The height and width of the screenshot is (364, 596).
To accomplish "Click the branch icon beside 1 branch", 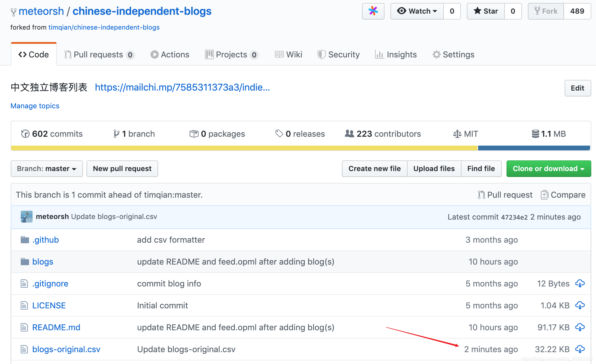I will [116, 134].
